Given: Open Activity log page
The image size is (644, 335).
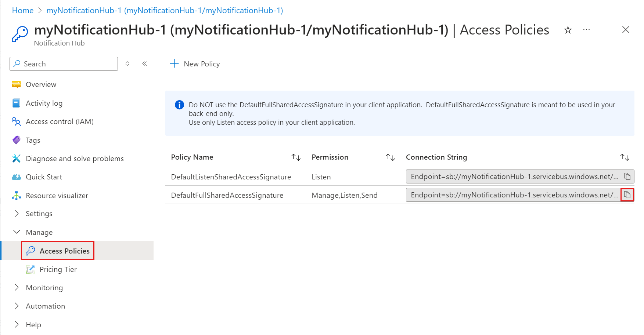Looking at the screenshot, I should click(x=44, y=103).
